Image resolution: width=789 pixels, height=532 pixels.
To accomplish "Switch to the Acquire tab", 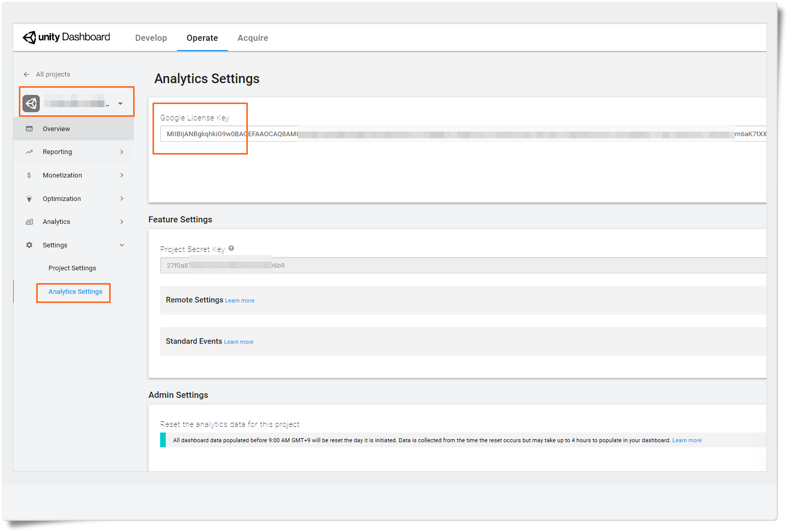I will 253,38.
